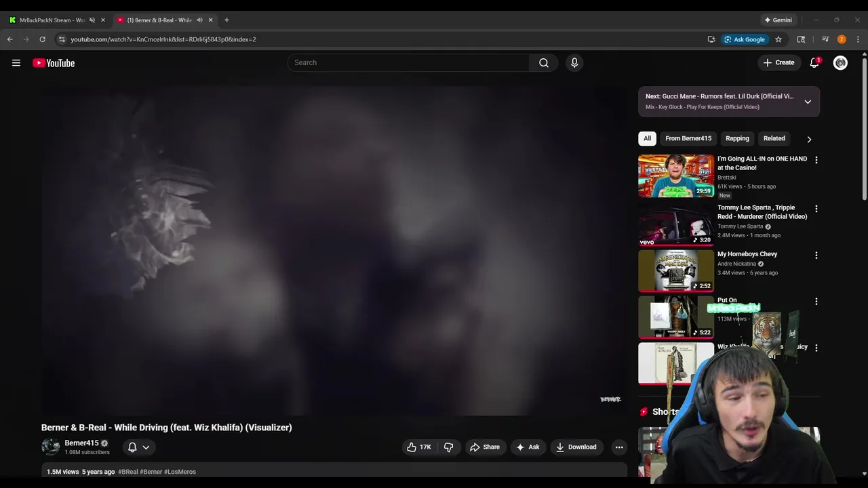Open Chrome's three-dot menu
Viewport: 868px width, 488px height.
point(858,39)
